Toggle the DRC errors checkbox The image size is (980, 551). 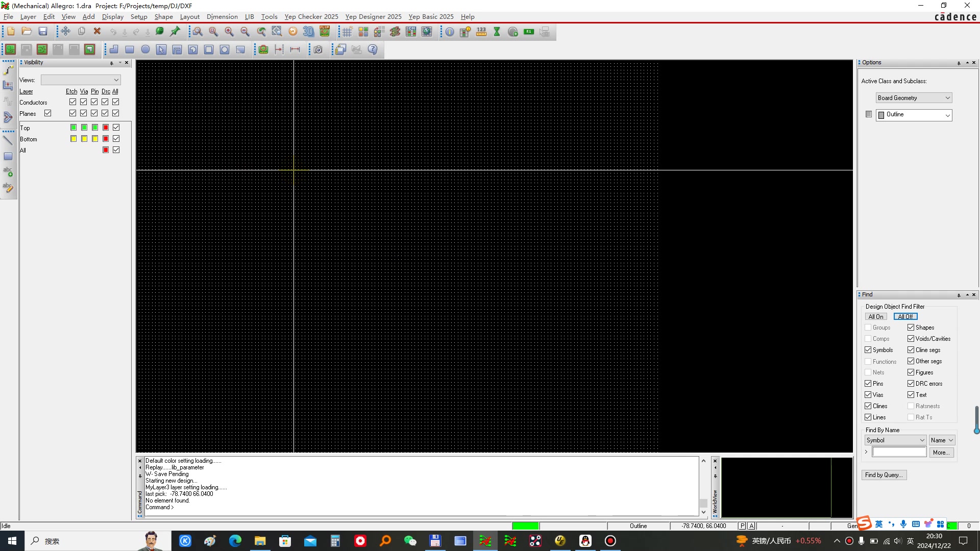point(911,384)
